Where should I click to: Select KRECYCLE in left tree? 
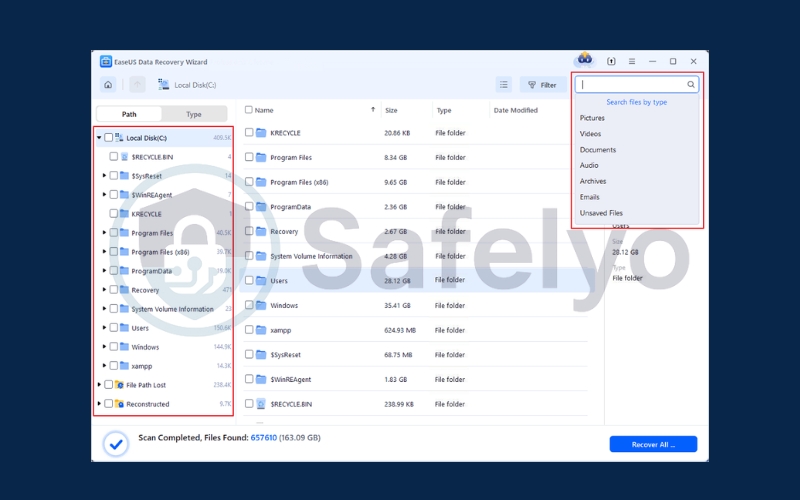(x=146, y=214)
